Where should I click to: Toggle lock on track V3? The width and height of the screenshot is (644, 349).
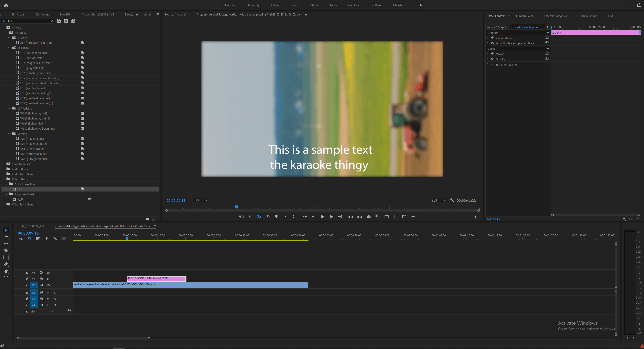click(x=27, y=272)
